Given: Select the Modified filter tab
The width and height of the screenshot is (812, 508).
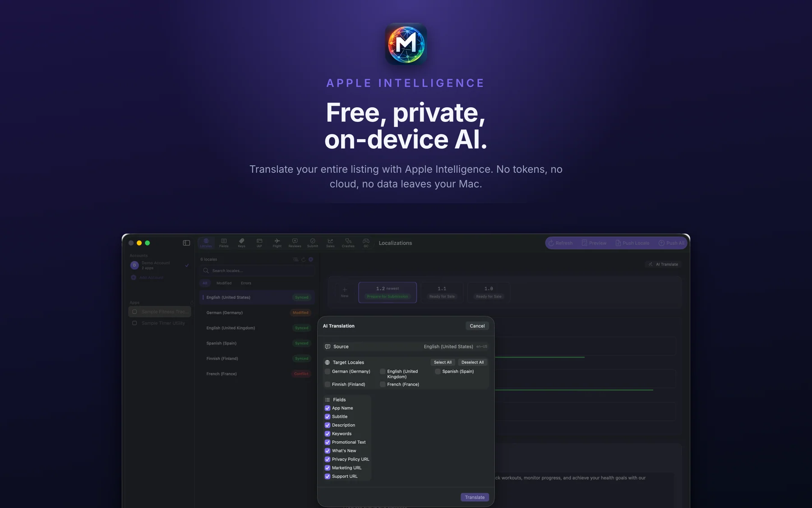Looking at the screenshot, I should [x=224, y=283].
